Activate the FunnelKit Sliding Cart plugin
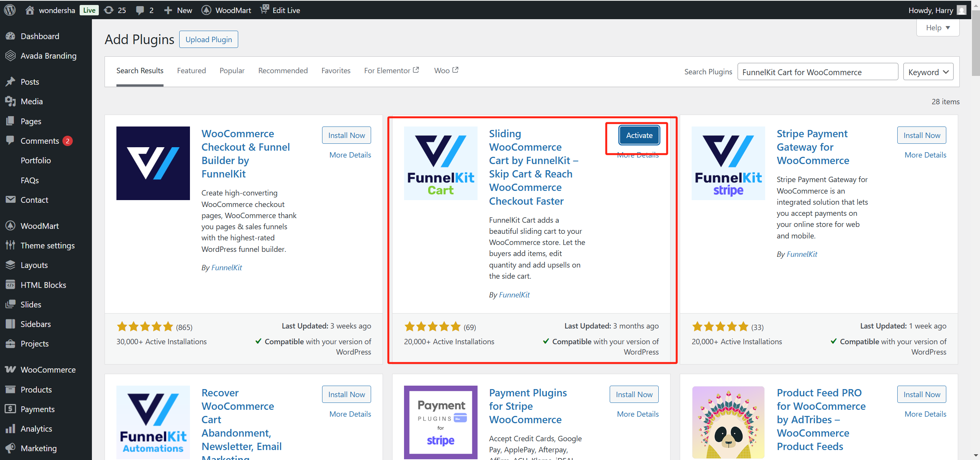The height and width of the screenshot is (460, 980). pyautogui.click(x=639, y=135)
